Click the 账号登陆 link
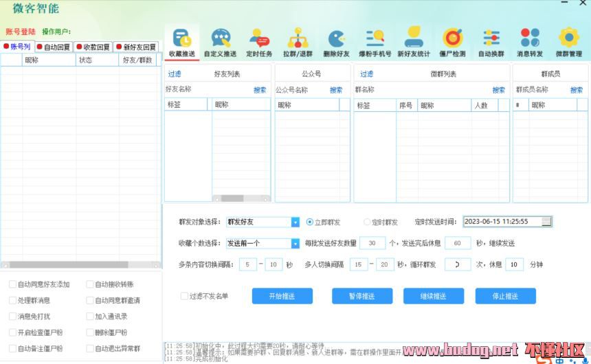 (x=21, y=32)
